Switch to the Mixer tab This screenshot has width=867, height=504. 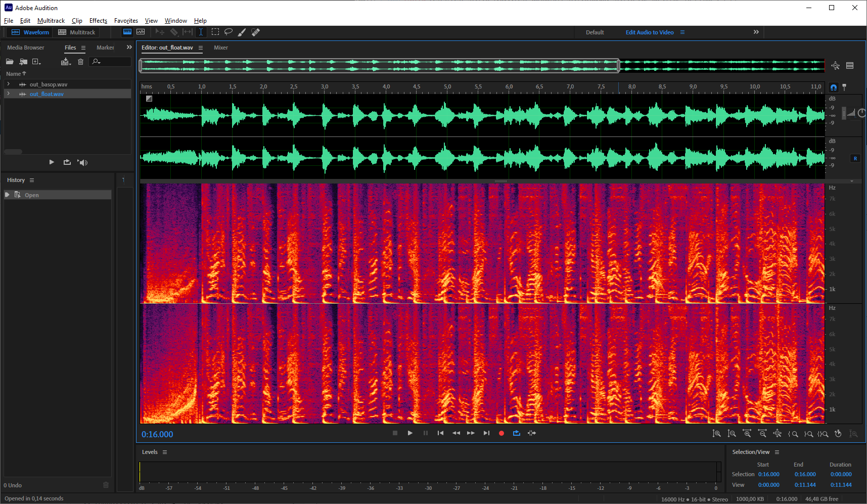(221, 48)
